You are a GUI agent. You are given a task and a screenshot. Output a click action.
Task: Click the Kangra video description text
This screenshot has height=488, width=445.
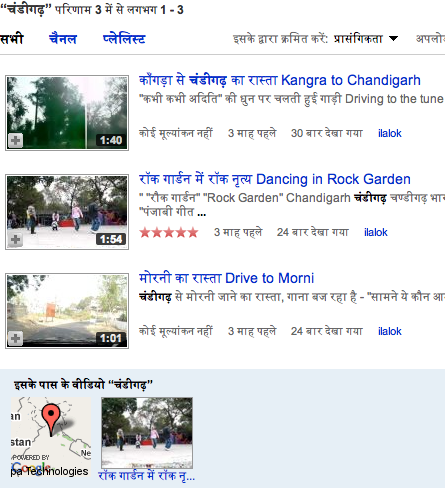[292, 99]
